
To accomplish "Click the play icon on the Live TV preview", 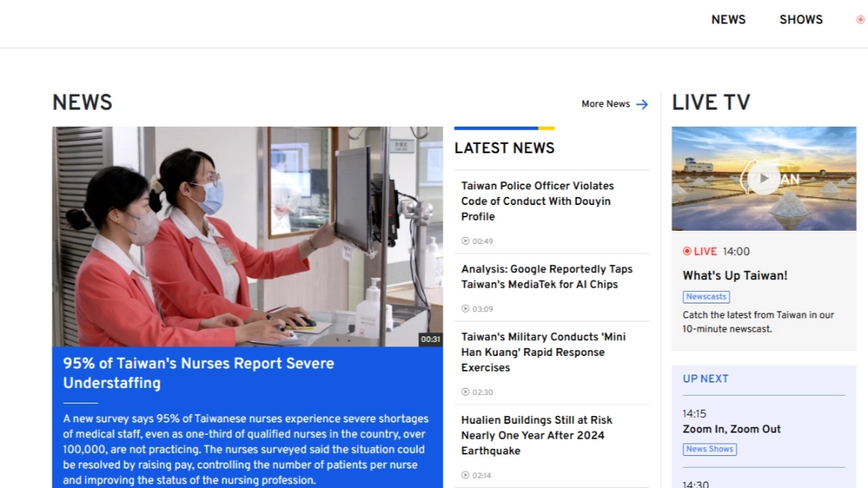I will tap(762, 178).
